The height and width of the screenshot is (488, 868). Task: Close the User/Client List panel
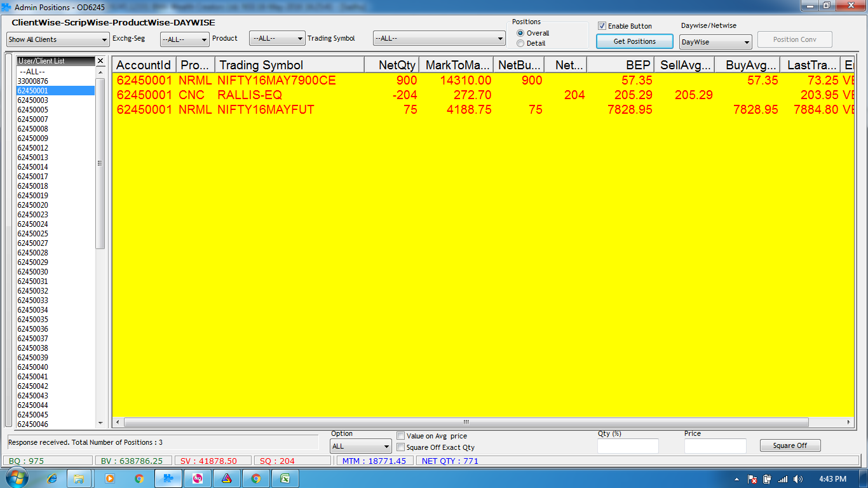(x=100, y=61)
